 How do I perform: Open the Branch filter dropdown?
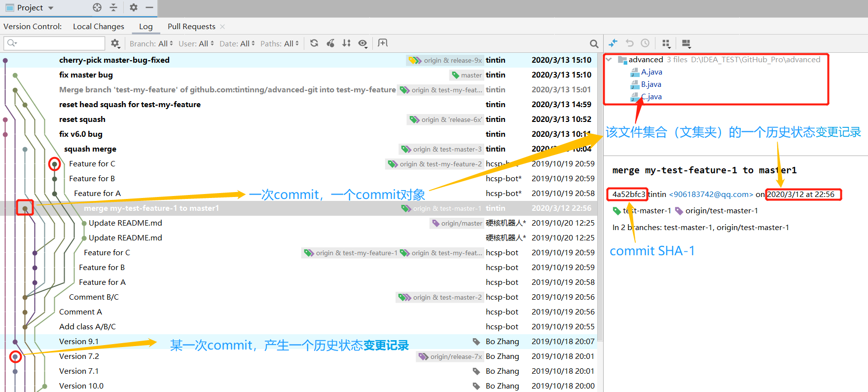point(151,43)
